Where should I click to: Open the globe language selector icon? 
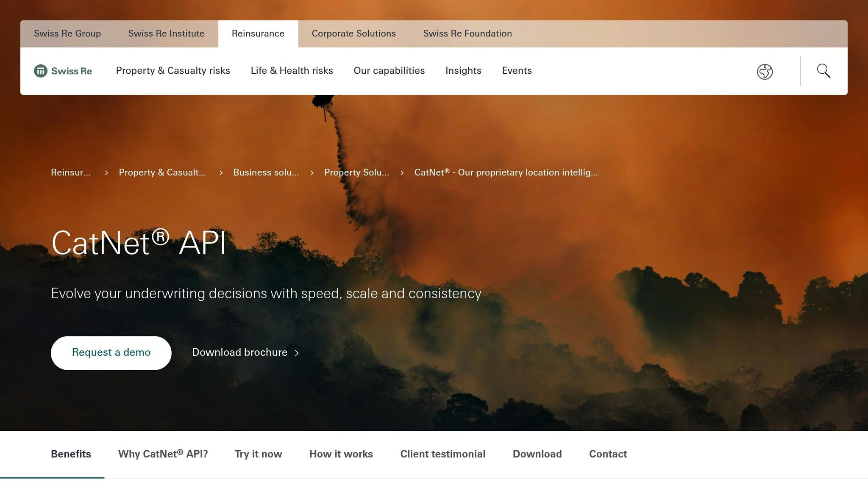pos(765,72)
